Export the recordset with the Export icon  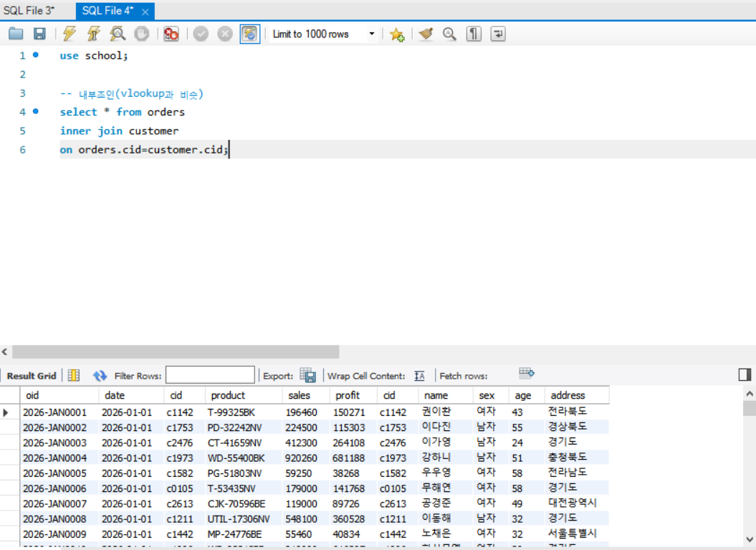click(x=307, y=375)
